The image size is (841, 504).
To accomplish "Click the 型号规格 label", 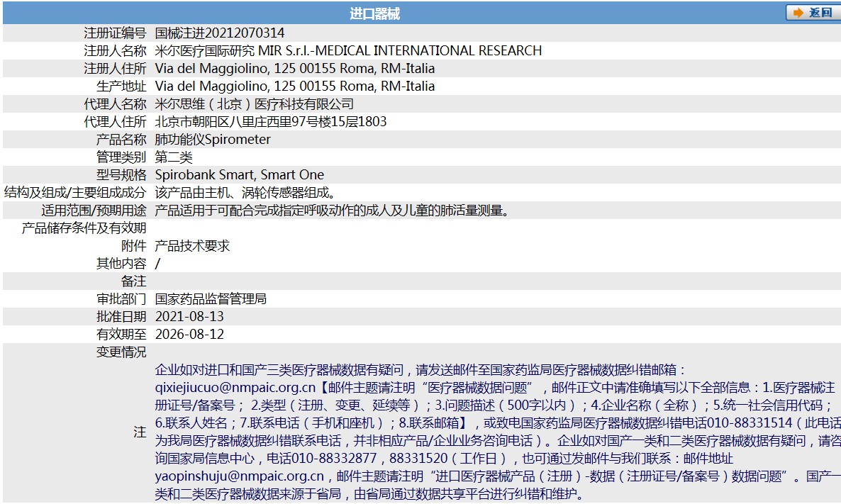I will (x=121, y=175).
